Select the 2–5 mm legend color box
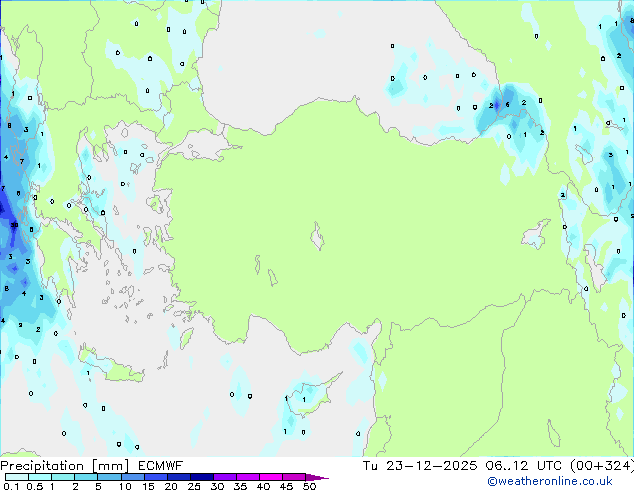 (86, 477)
